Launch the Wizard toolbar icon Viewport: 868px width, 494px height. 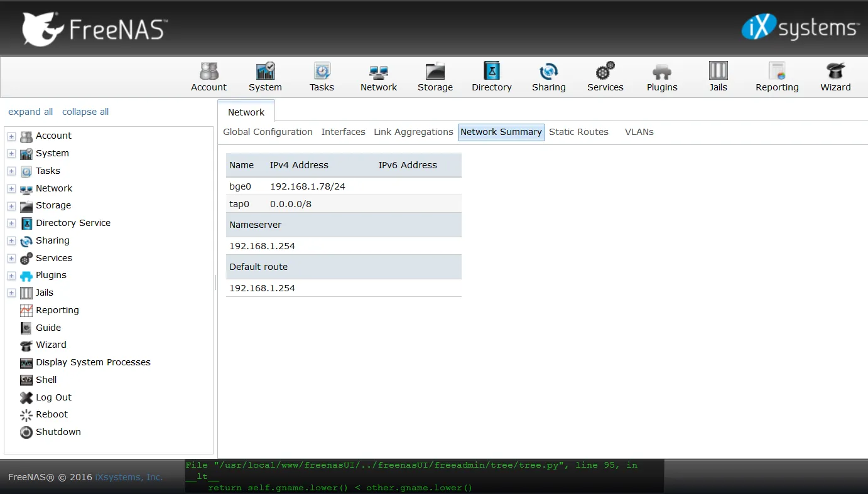[x=835, y=75]
